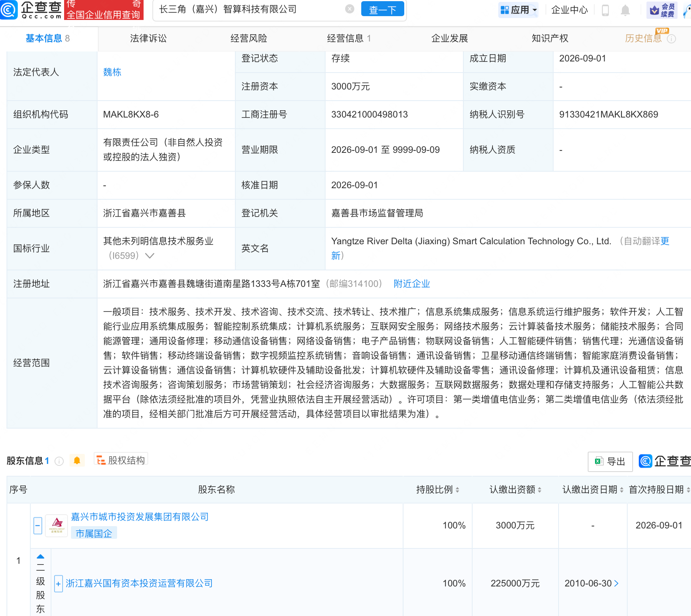
Task: Switch to the 经营信息 tab
Action: [x=349, y=38]
